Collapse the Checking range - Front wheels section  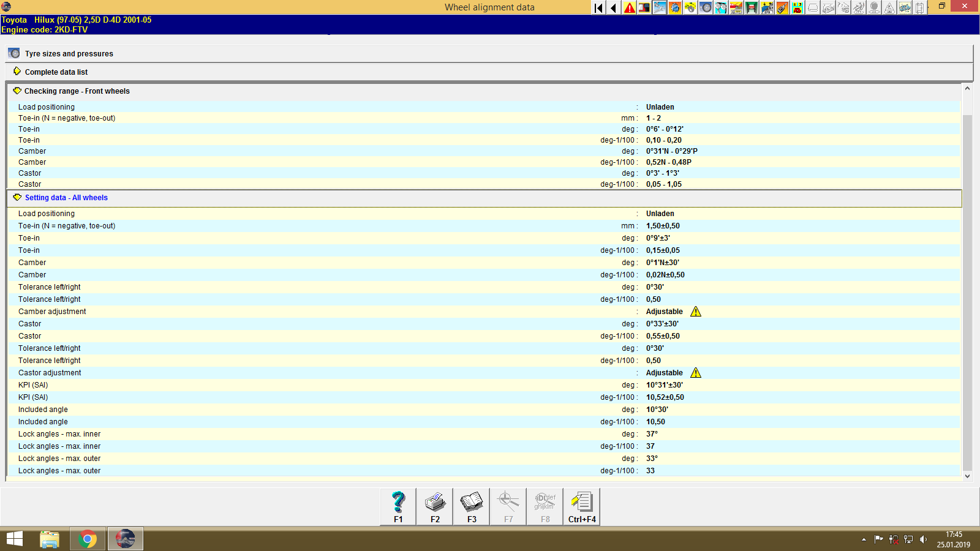click(x=17, y=91)
